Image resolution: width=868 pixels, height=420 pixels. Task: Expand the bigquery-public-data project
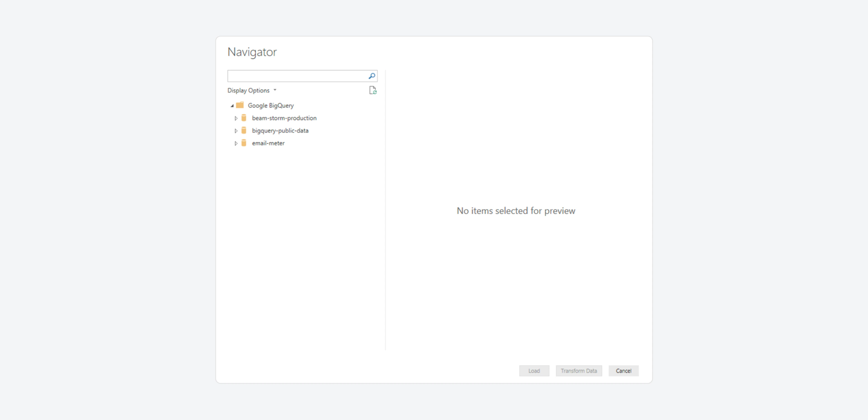coord(236,131)
